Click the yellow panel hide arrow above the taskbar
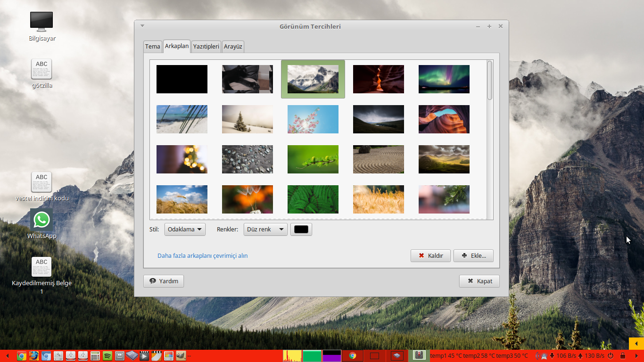 636,344
